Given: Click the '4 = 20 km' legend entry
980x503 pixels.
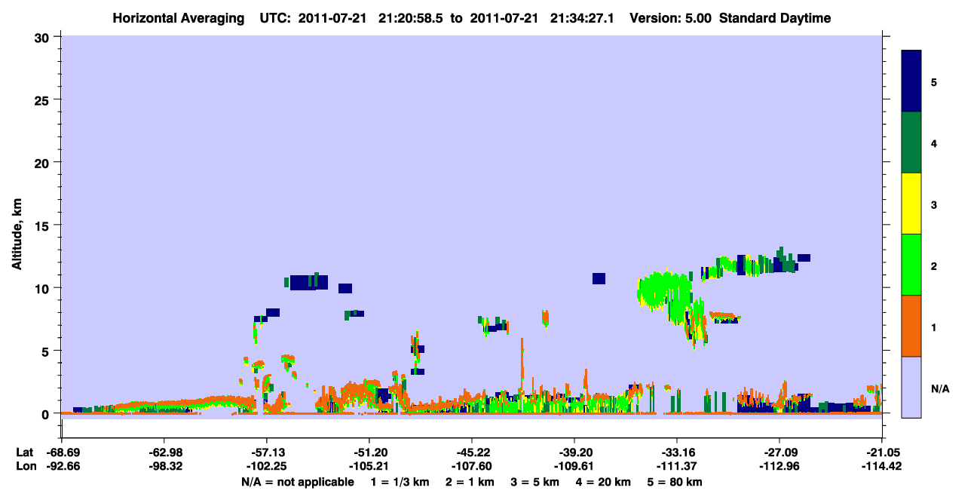Looking at the screenshot, I should pos(602,482).
